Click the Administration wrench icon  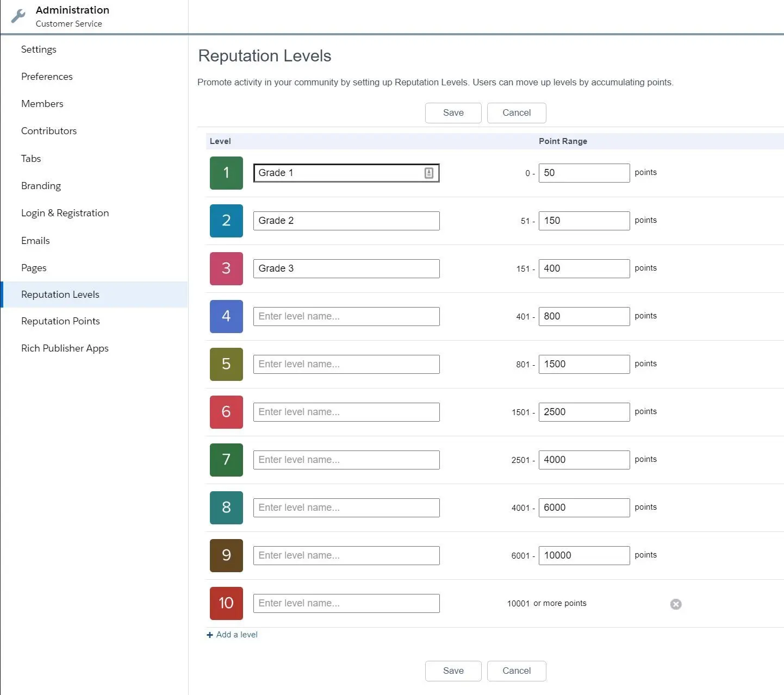[x=18, y=16]
